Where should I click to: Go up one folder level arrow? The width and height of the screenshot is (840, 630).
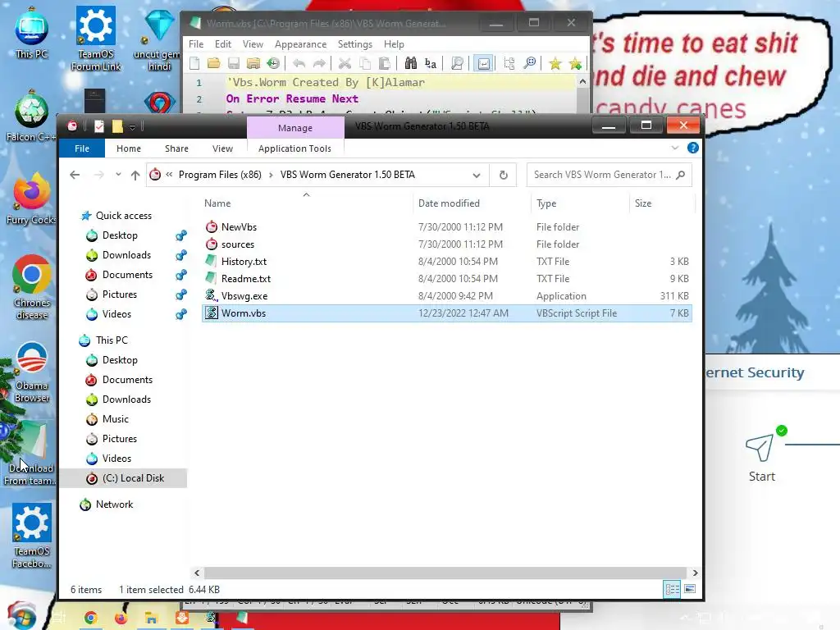point(135,175)
